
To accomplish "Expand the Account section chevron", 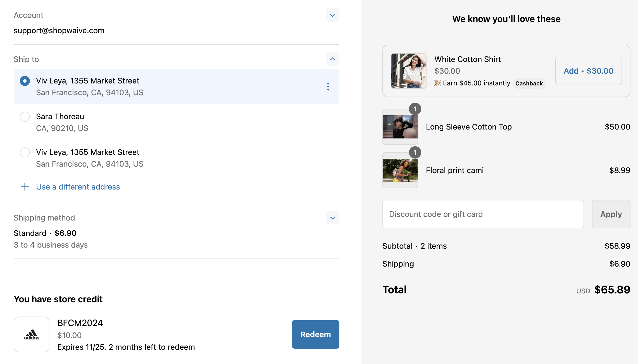I will 333,15.
